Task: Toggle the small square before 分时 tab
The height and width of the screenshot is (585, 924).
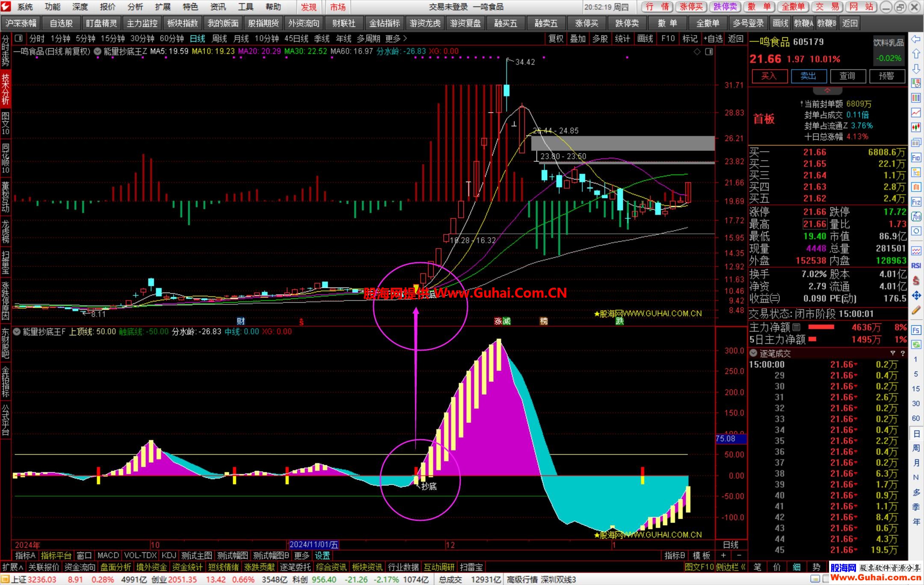Action: (x=18, y=38)
